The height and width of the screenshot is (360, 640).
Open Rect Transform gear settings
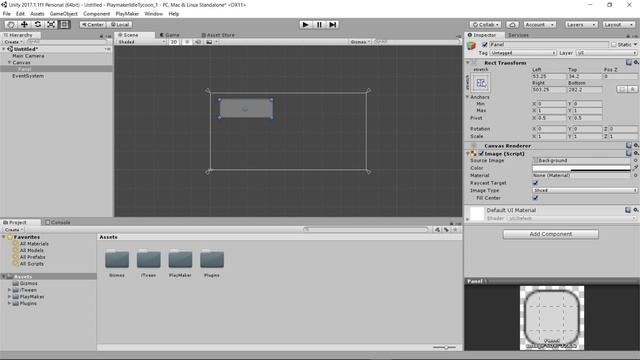coord(636,62)
